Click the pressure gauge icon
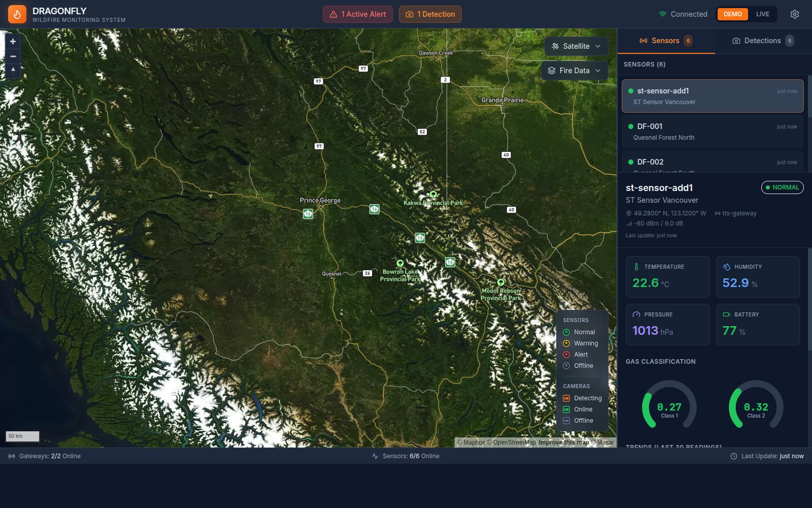 pyautogui.click(x=636, y=314)
